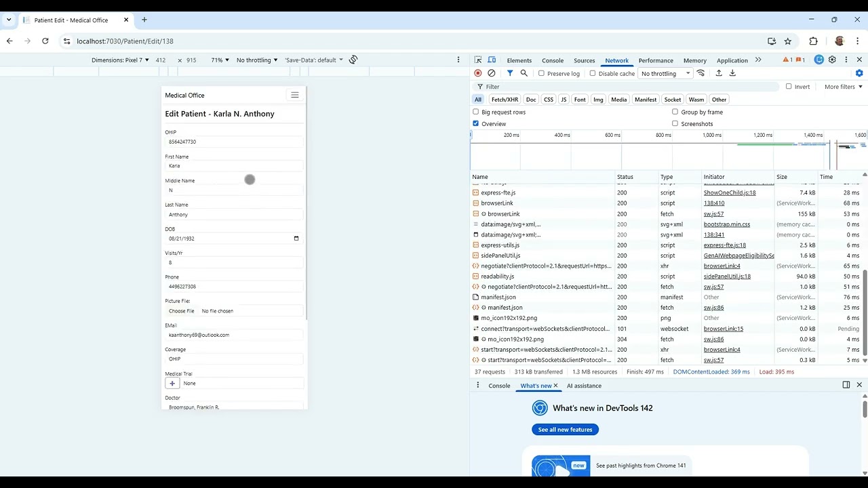
Task: Export HAR file download icon
Action: point(732,73)
